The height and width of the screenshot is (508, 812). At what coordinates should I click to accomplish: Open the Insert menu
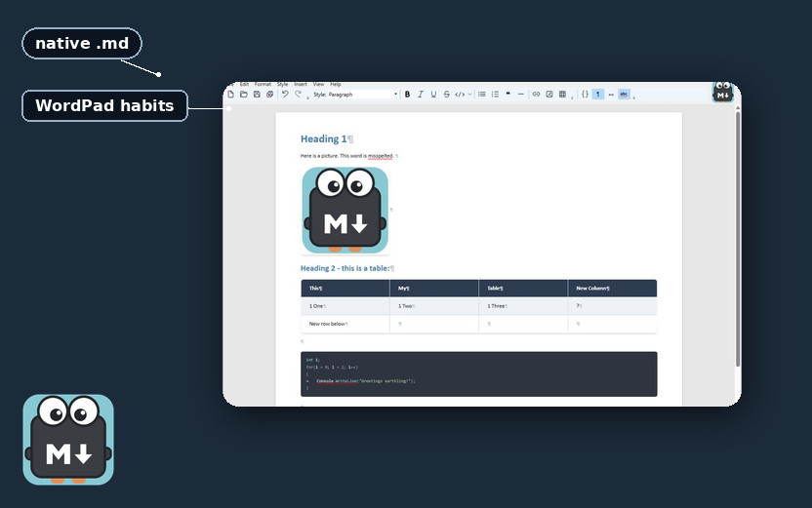[301, 84]
